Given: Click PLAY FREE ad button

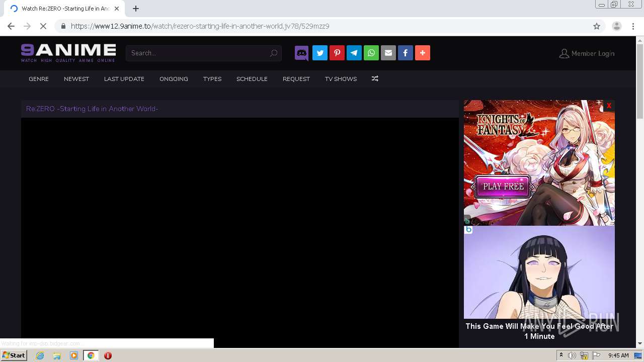Looking at the screenshot, I should [x=504, y=186].
